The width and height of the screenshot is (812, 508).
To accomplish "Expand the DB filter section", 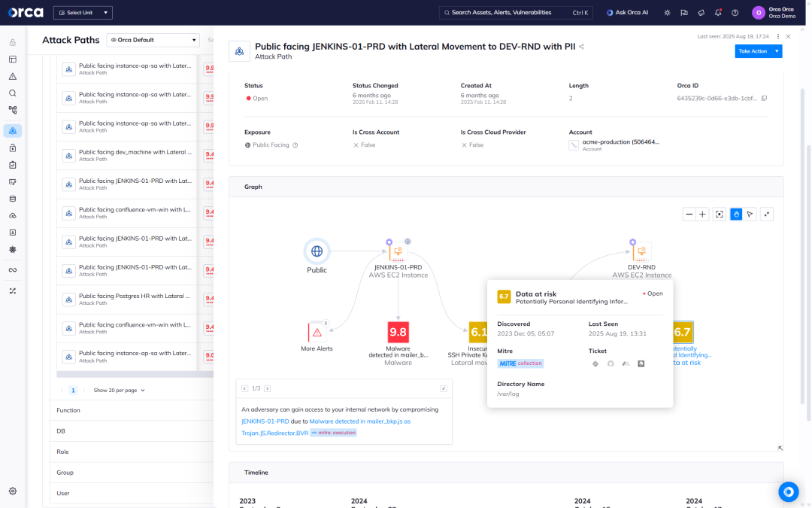I will (x=132, y=430).
